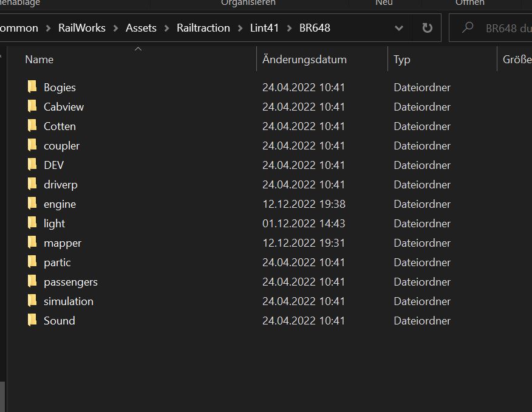Click the mapper folder icon
Viewport: 532px width, 412px height.
pyautogui.click(x=32, y=242)
